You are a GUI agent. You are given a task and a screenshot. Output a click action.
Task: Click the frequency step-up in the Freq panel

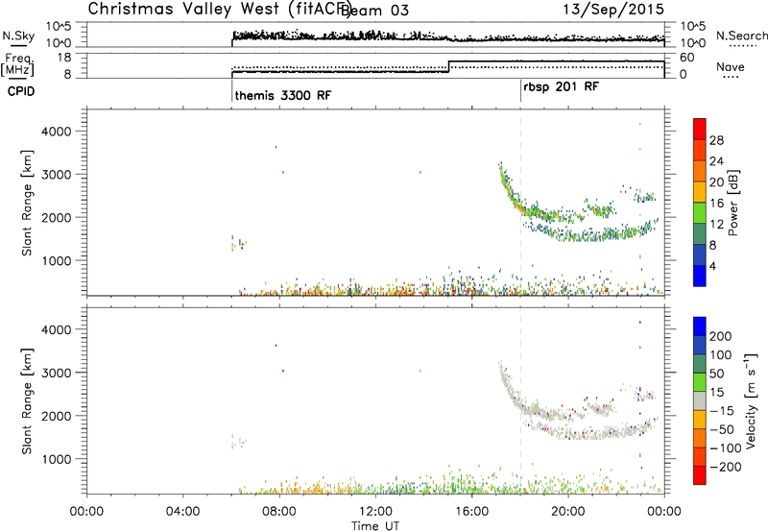(x=448, y=66)
